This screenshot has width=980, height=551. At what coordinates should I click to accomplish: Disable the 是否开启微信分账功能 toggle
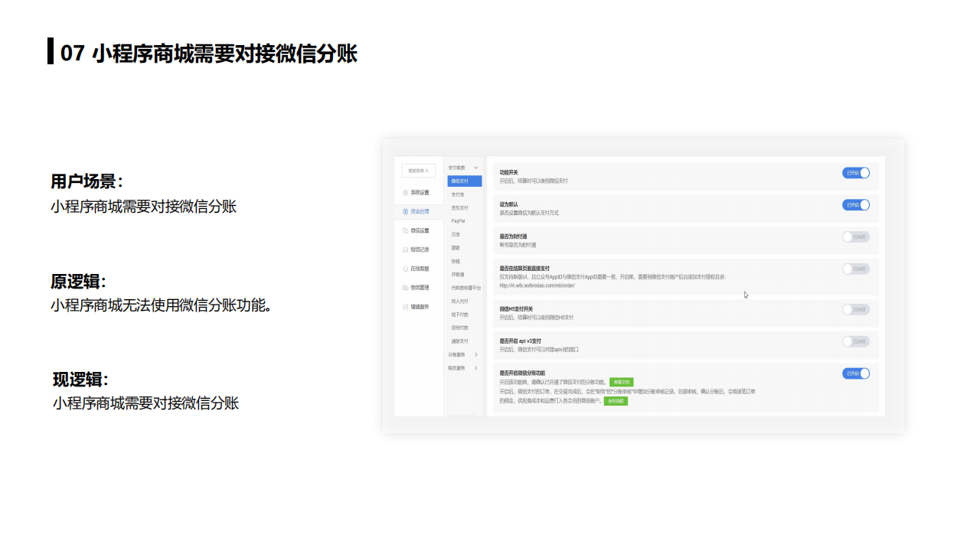[x=856, y=373]
